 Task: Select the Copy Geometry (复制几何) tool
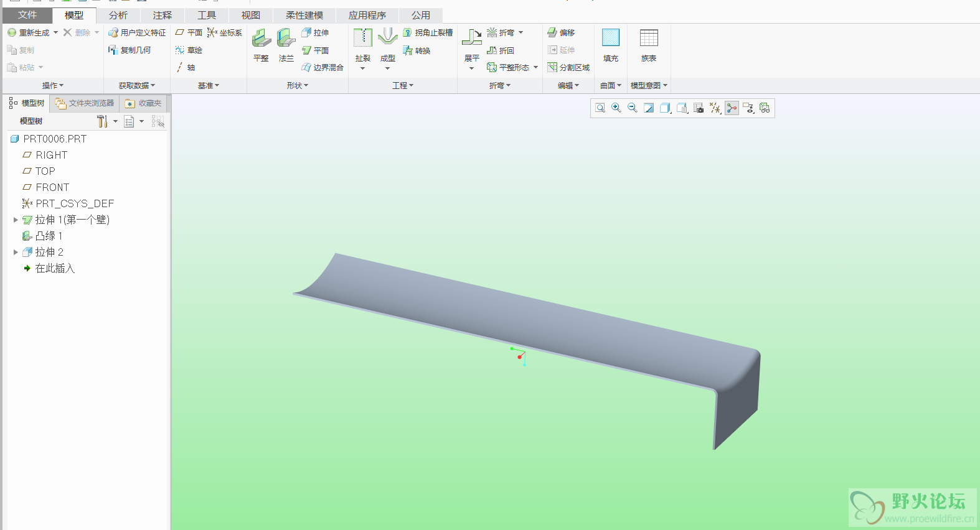coord(130,50)
